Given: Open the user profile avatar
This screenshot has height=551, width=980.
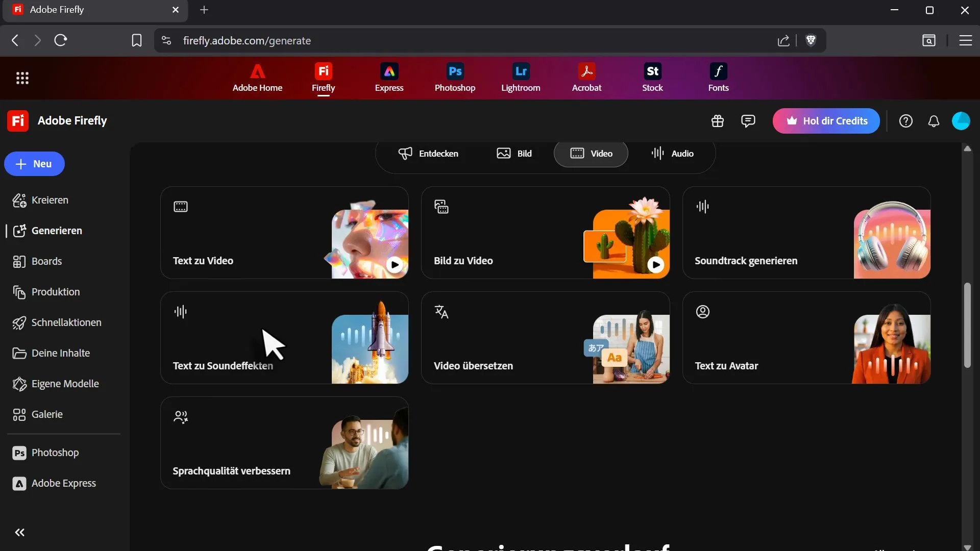Looking at the screenshot, I should click(x=961, y=121).
